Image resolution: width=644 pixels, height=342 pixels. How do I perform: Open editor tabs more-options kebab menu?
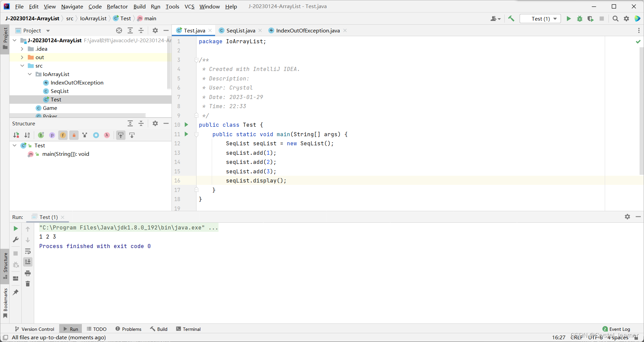639,30
